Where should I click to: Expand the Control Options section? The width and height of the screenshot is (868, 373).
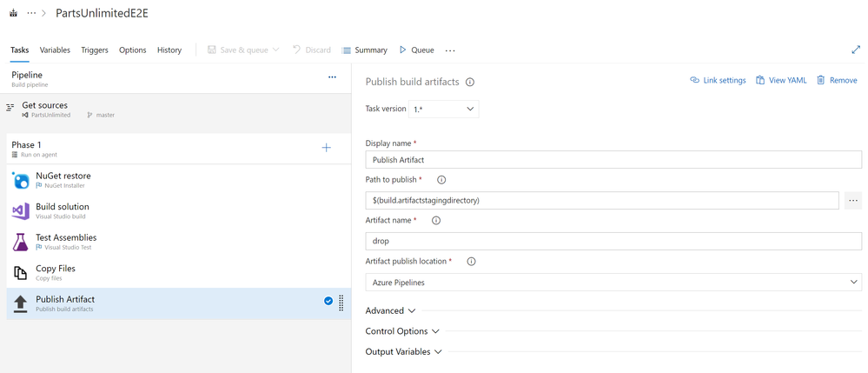tap(402, 331)
